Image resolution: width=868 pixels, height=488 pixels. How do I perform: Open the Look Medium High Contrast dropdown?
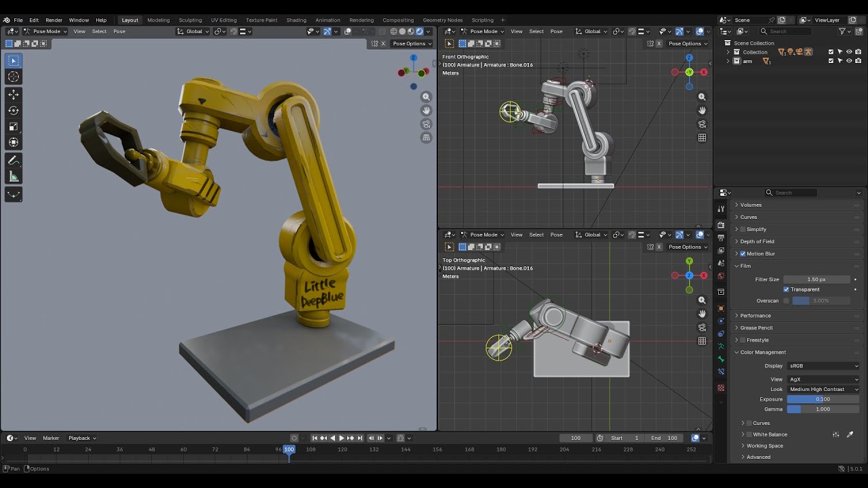click(x=823, y=389)
